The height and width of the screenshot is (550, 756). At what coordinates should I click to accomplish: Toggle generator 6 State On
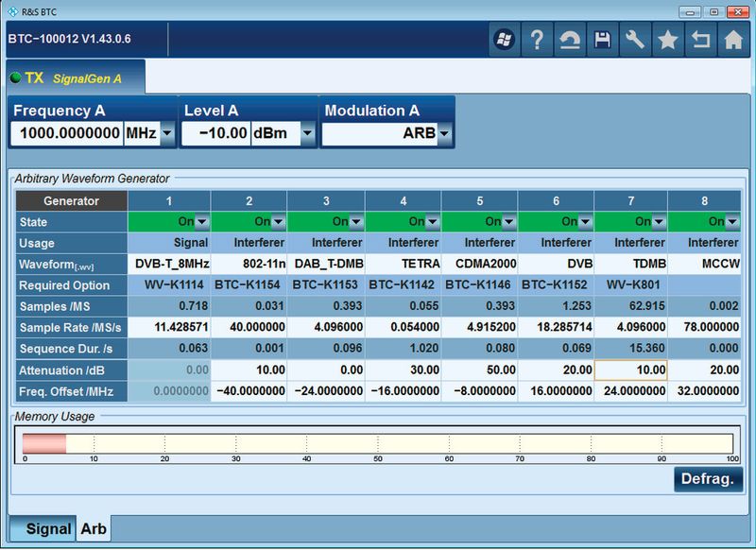[556, 222]
